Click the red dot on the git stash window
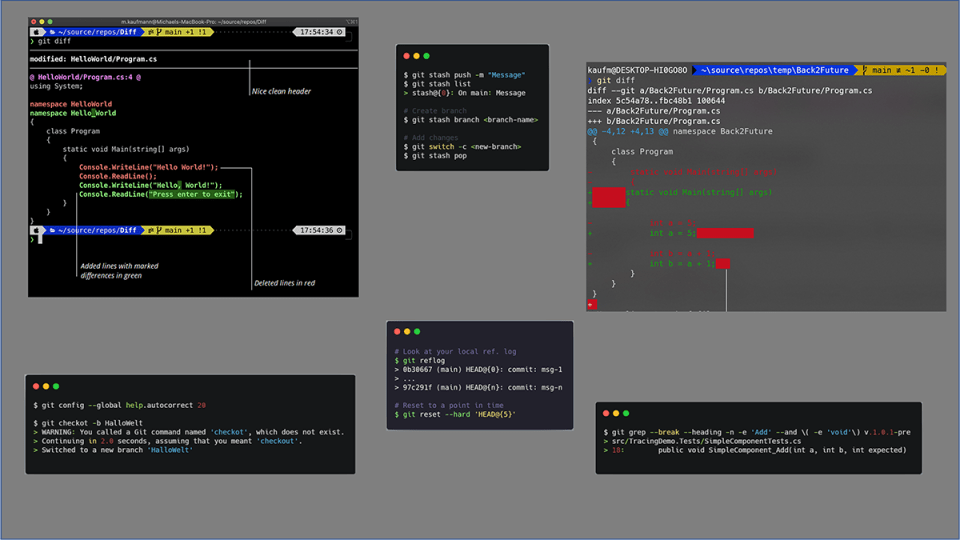Viewport: 960px width, 540px height. [x=405, y=56]
